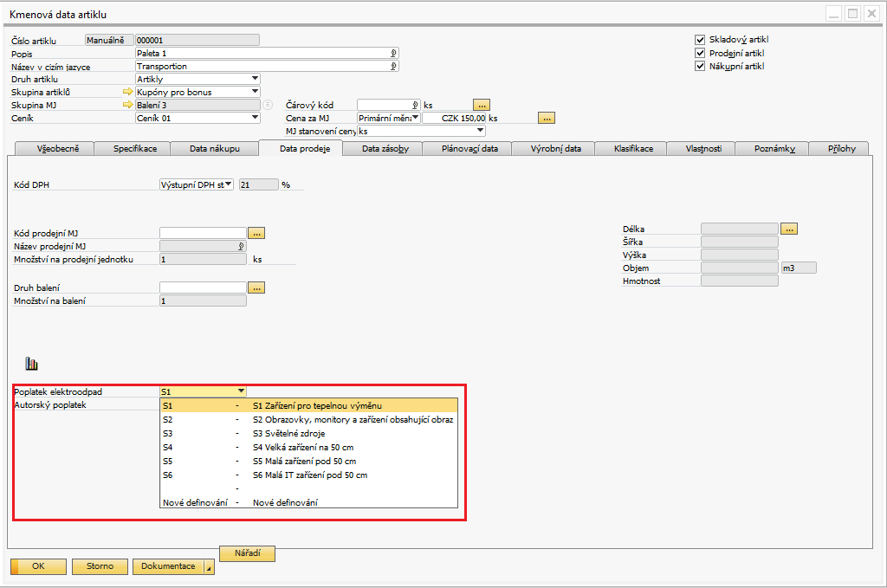Open the Ceník dropdown
Image resolution: width=887 pixels, height=588 pixels.
tap(255, 118)
